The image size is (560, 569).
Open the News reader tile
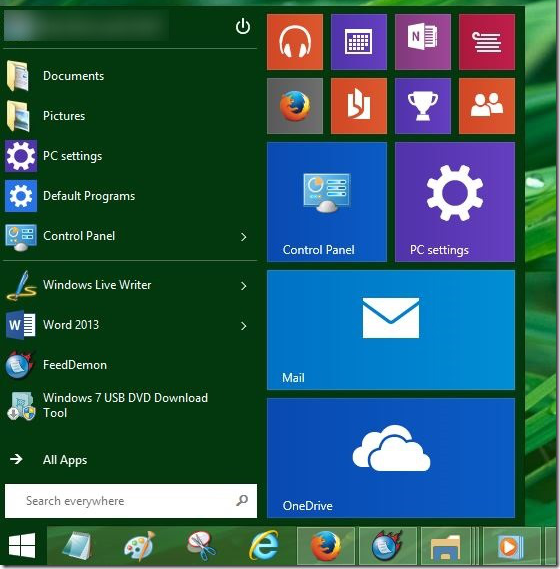pos(487,42)
